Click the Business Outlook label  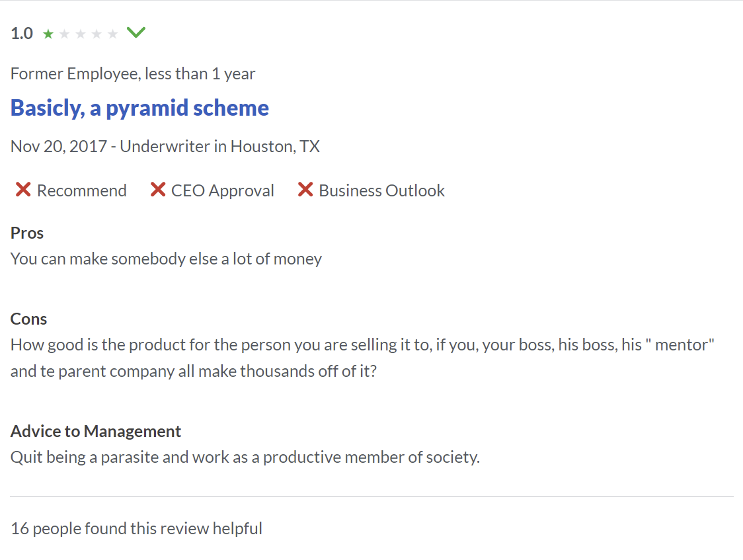click(381, 191)
